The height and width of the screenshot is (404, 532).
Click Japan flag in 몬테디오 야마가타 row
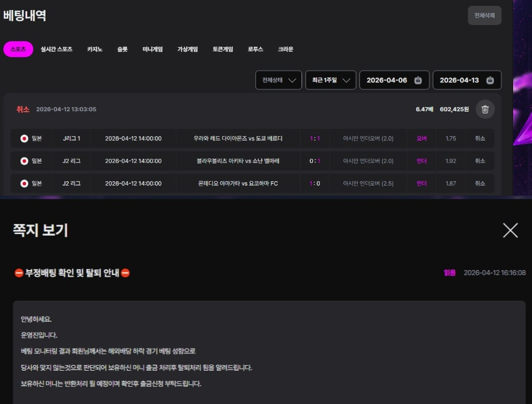coord(24,183)
